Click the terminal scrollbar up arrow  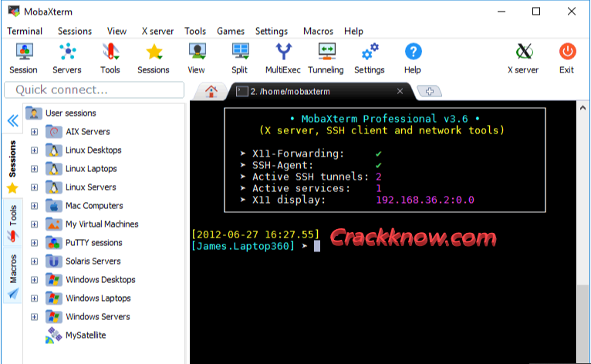tap(583, 107)
